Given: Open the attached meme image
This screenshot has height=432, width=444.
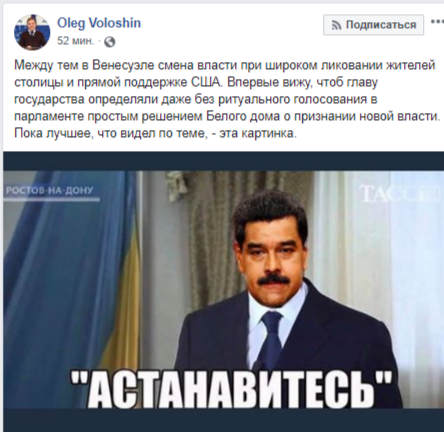Looking at the screenshot, I should click(x=224, y=289).
